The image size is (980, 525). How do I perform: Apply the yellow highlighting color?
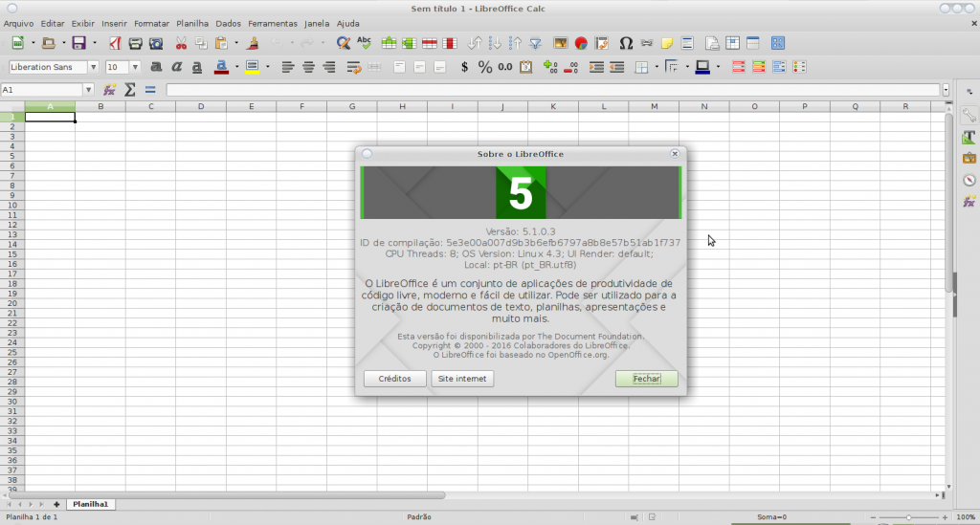pyautogui.click(x=252, y=67)
